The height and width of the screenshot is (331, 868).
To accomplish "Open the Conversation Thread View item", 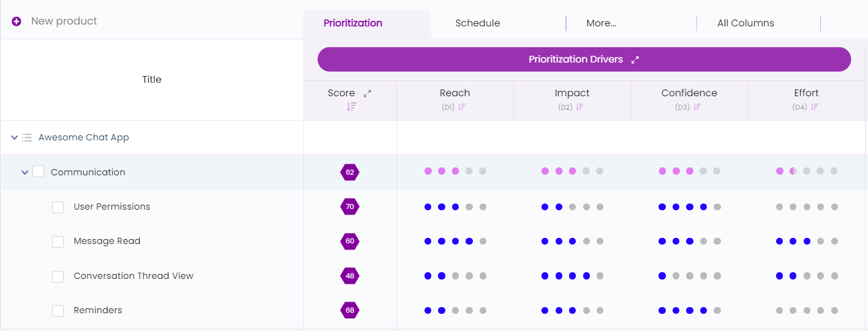I will (x=134, y=276).
